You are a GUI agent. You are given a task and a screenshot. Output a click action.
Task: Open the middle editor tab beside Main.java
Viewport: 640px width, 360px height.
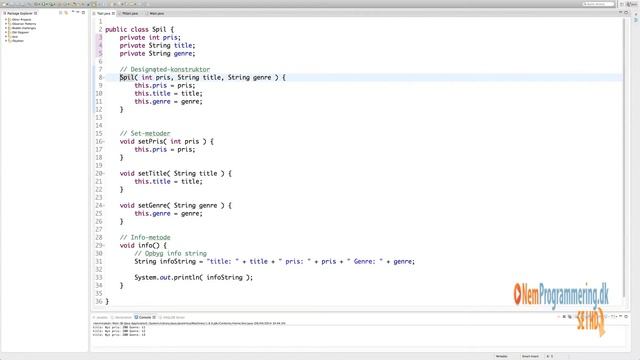click(130, 13)
